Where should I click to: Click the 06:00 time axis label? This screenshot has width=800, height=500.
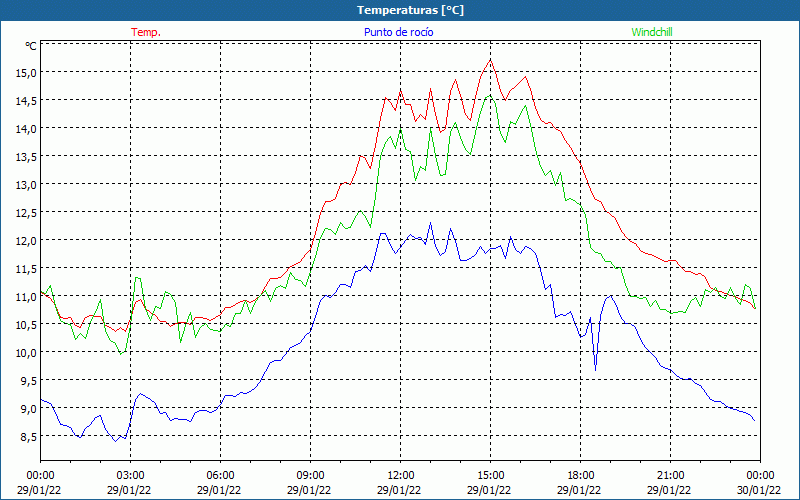click(x=220, y=476)
